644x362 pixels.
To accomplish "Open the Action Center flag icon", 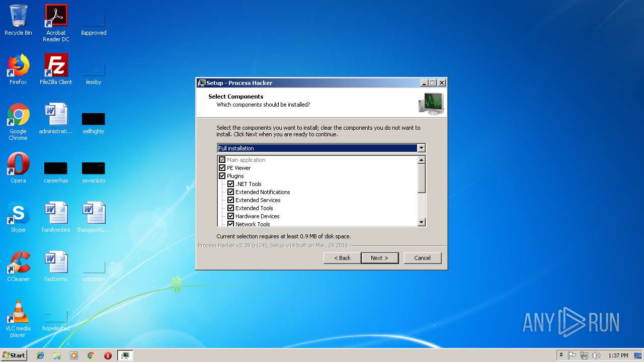I will click(x=572, y=355).
